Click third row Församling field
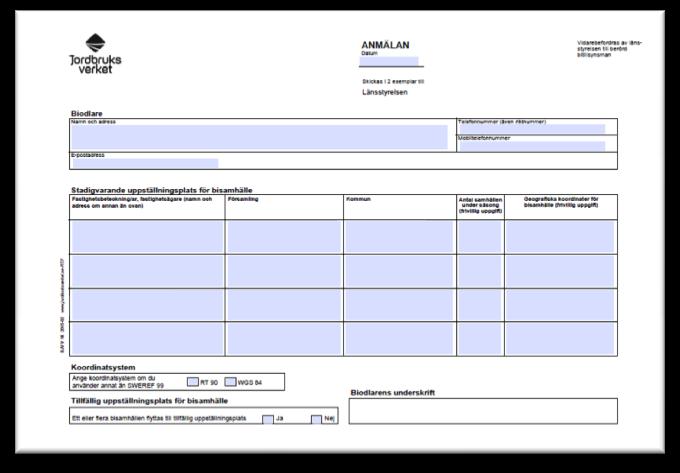Viewport: 680px width, 473px height. click(x=284, y=305)
